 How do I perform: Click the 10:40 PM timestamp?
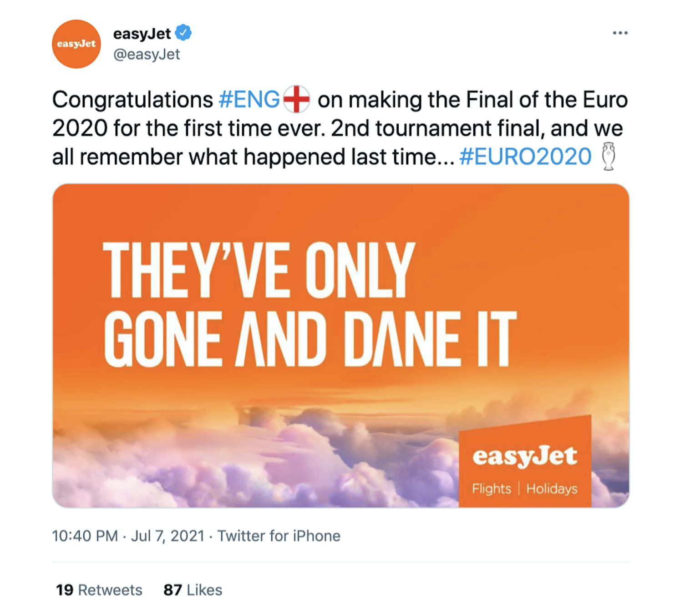pyautogui.click(x=85, y=536)
